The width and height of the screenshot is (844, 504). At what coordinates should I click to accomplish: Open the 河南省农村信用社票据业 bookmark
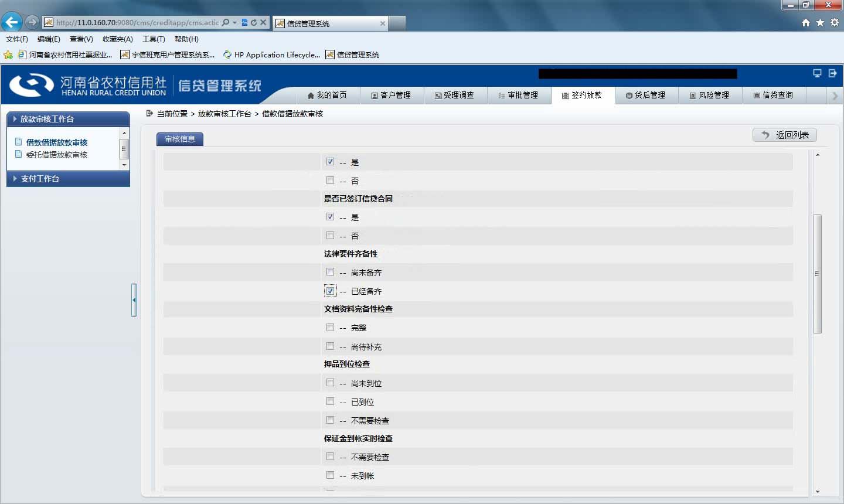[x=65, y=55]
